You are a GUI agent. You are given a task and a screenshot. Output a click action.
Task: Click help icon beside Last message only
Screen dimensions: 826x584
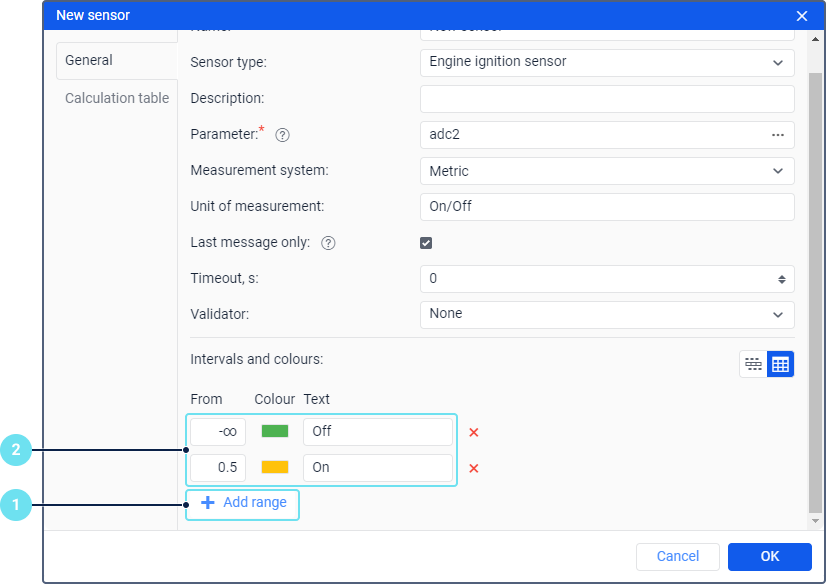pyautogui.click(x=328, y=243)
